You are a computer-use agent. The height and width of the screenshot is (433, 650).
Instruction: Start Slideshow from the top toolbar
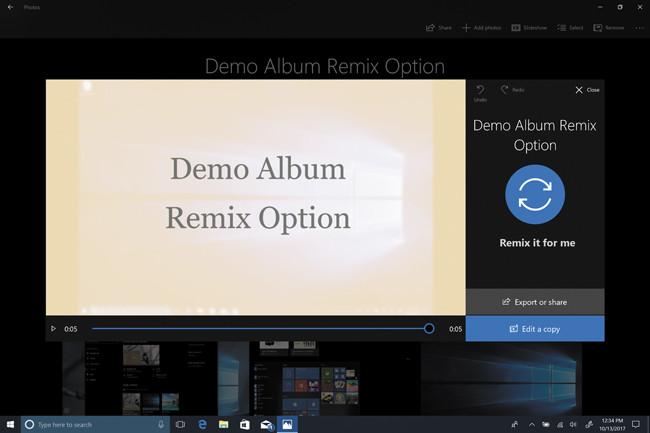pos(529,28)
